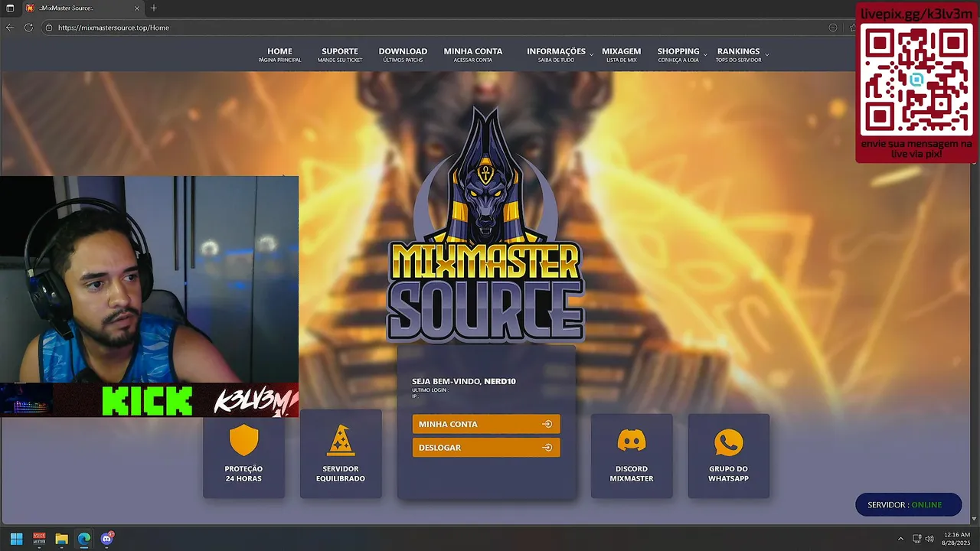
Task: Expand the Rankings dropdown menu
Action: point(742,54)
